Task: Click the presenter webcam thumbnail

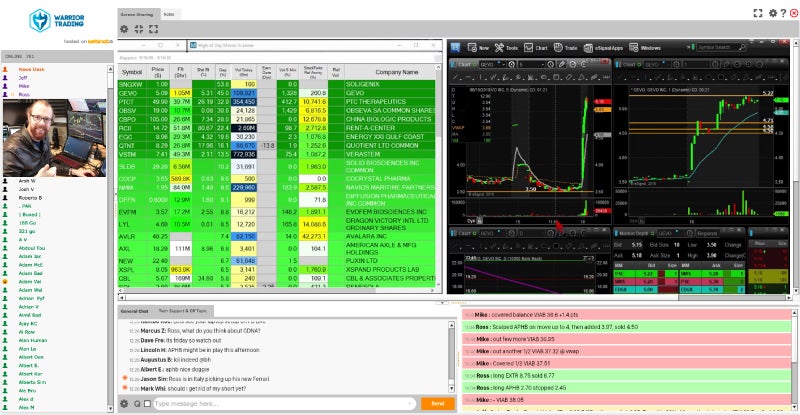Action: pyautogui.click(x=55, y=138)
